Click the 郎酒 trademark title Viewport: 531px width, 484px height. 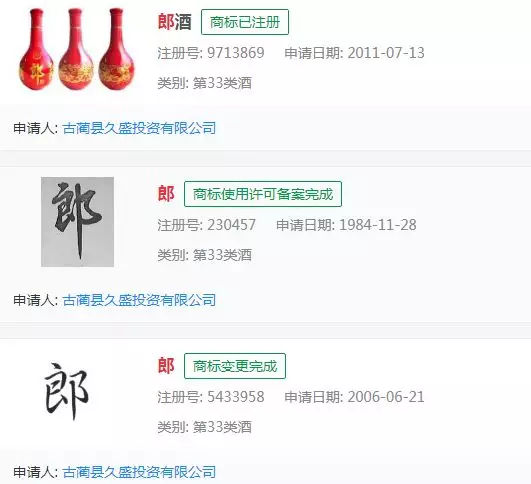pos(175,22)
